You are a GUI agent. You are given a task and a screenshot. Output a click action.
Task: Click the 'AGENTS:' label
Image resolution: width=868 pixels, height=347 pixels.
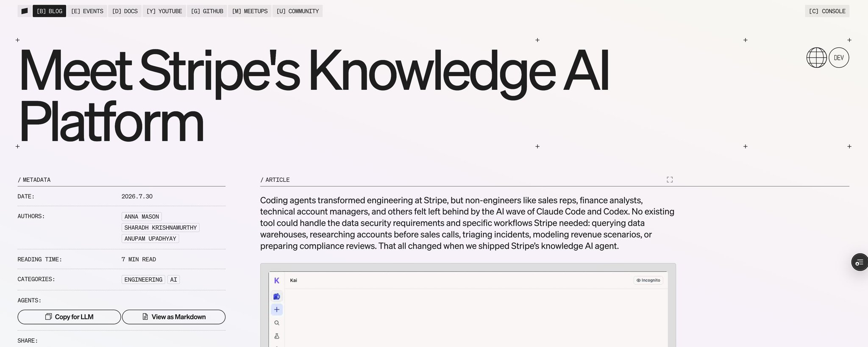[29, 300]
